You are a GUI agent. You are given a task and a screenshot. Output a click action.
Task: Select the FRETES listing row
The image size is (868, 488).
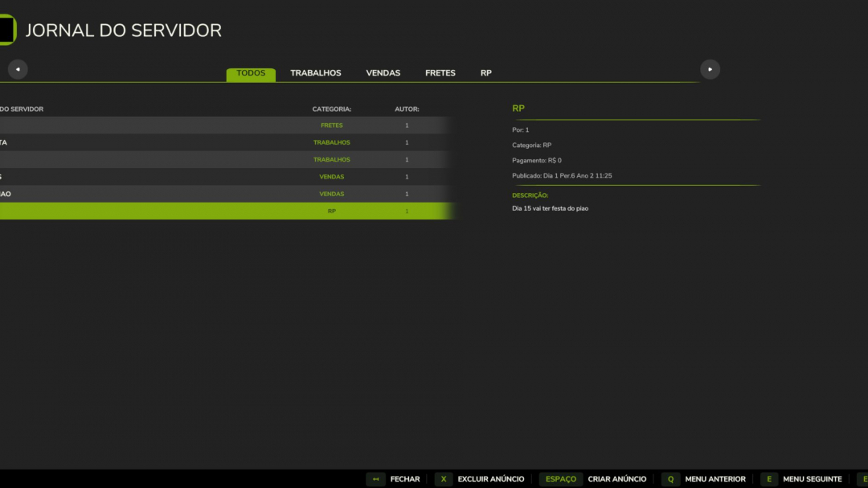227,125
